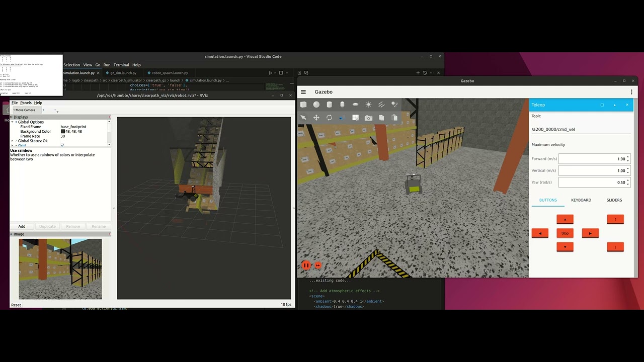
Task: Open the run dropdown arrow in VS Code
Action: 275,73
